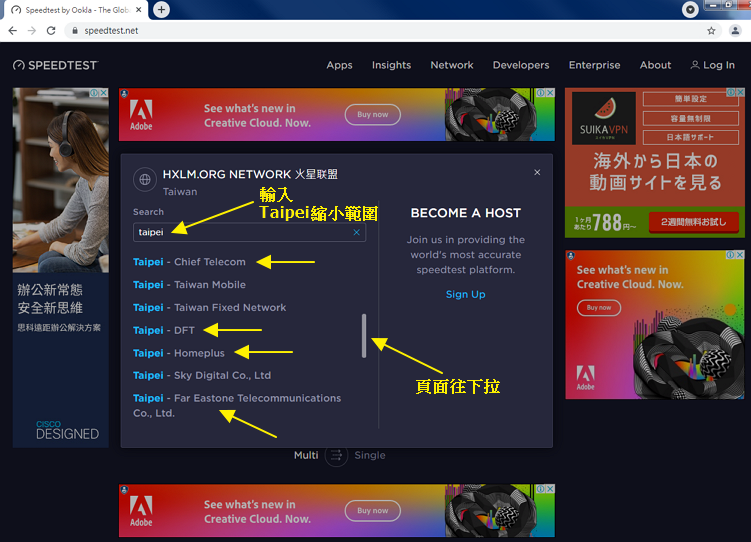Select Taipei - Chief Telecom server
This screenshot has width=751, height=542.
click(x=189, y=262)
